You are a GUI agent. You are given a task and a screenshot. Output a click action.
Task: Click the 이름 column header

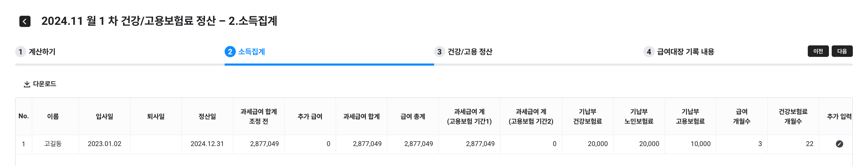tap(53, 116)
